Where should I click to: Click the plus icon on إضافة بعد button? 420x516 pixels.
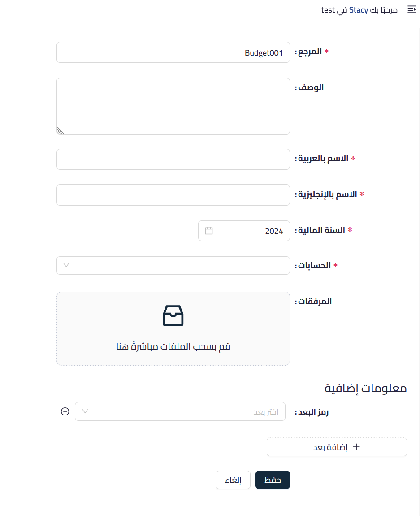(357, 446)
